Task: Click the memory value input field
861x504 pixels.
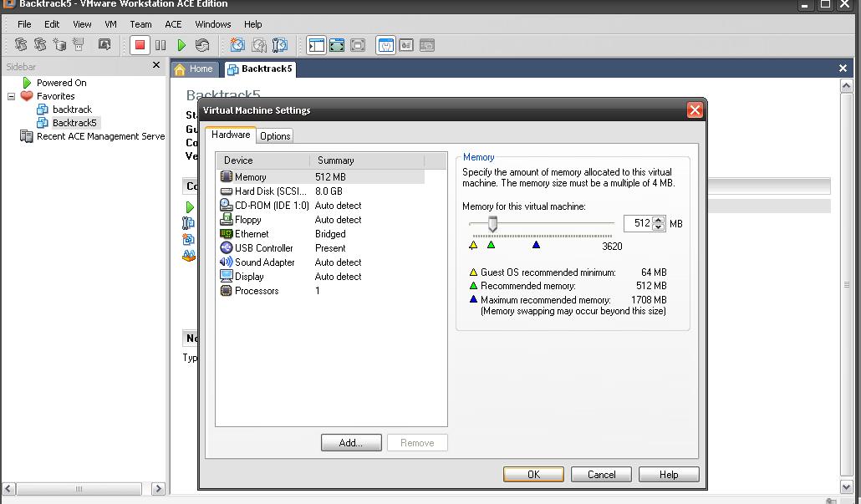Action: [638, 223]
